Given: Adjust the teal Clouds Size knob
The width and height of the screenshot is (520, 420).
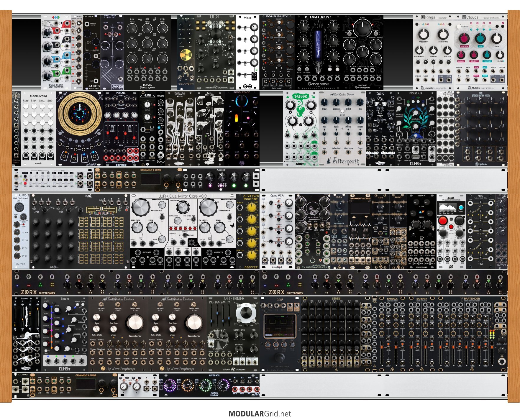Looking at the screenshot, I should tap(480, 38).
